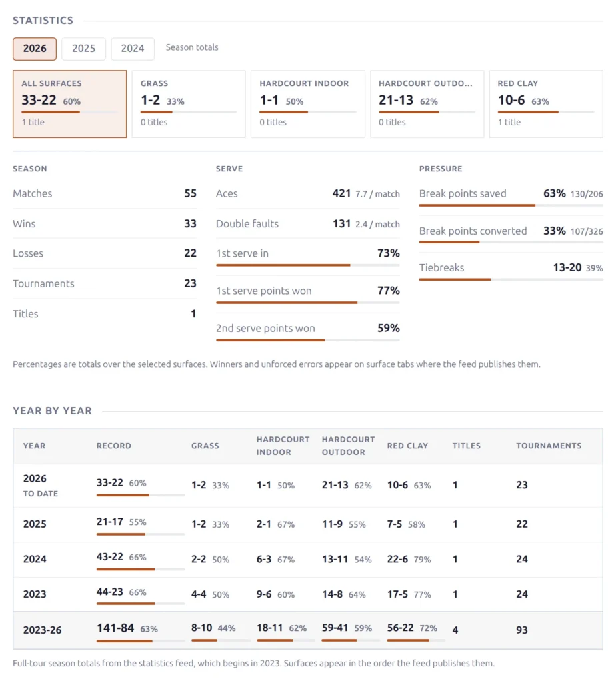Click the RECORD column header
This screenshot has height=683, width=616.
click(113, 446)
